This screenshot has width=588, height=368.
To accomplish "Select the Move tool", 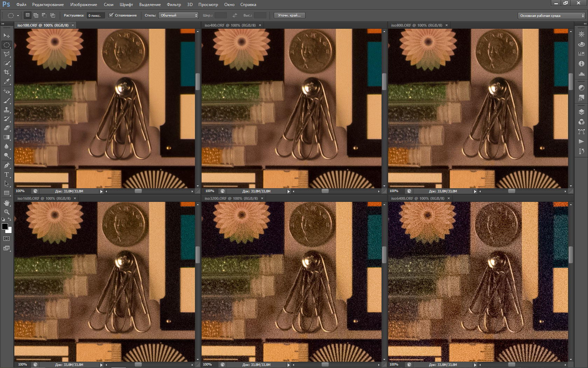I will 7,36.
